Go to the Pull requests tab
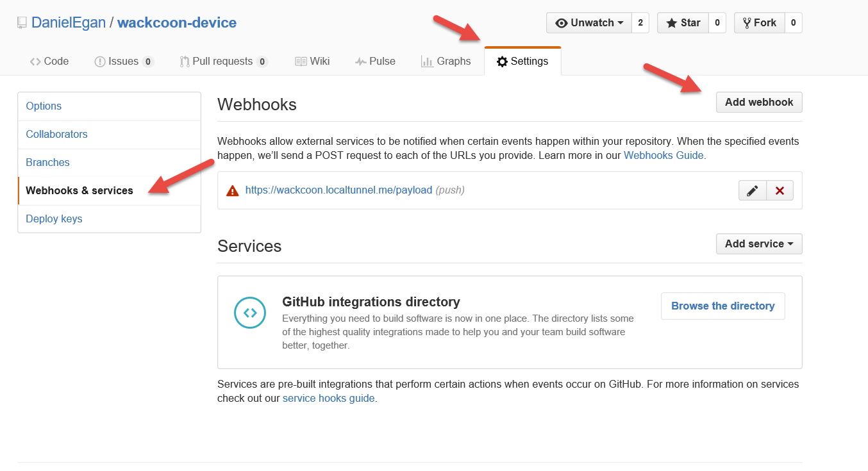Image resolution: width=868 pixels, height=471 pixels. (223, 62)
